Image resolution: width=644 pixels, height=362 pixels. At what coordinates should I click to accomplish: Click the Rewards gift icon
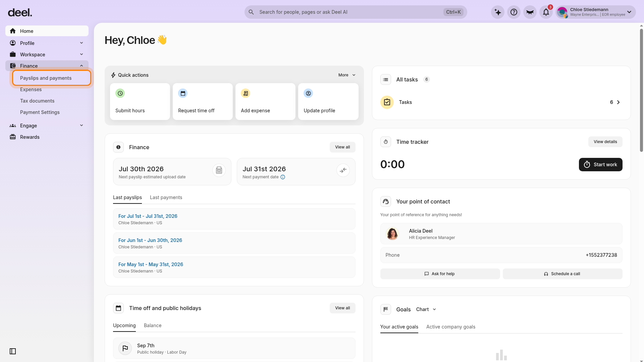tap(13, 137)
